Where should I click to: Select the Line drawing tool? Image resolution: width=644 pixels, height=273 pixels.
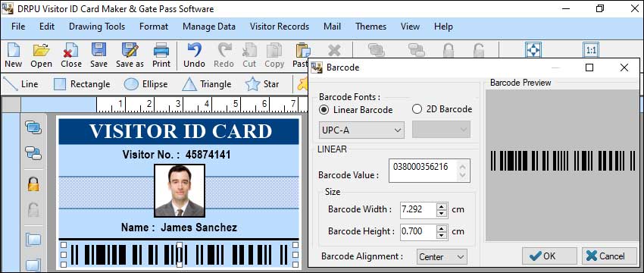click(x=20, y=84)
